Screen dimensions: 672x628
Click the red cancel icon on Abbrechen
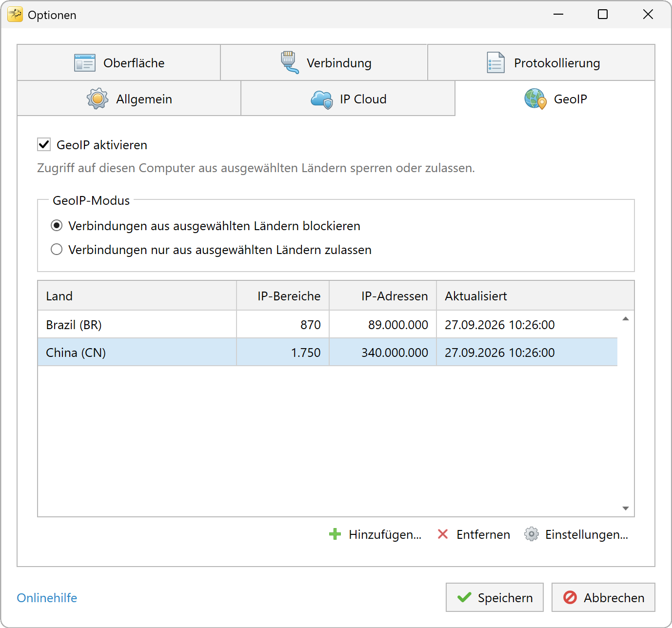point(570,597)
